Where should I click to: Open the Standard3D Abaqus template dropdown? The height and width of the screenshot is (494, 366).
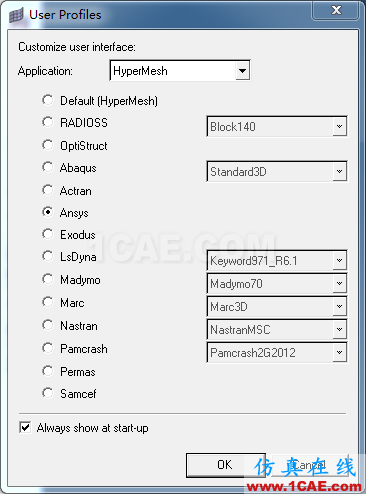point(277,171)
